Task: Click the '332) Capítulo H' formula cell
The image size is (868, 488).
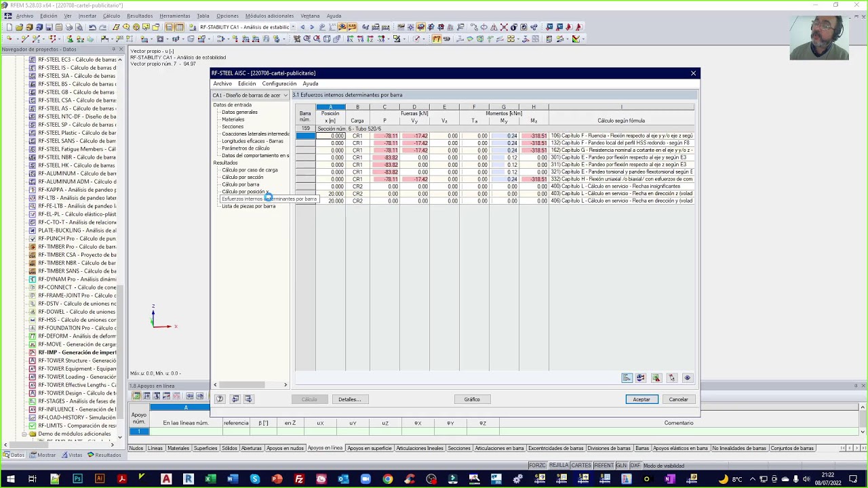Action: click(621, 179)
